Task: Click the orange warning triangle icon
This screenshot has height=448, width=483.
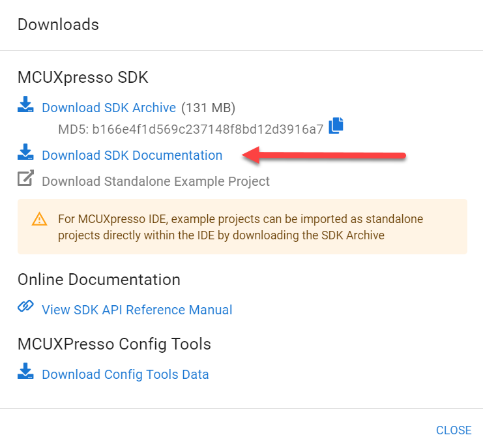Action: (40, 219)
